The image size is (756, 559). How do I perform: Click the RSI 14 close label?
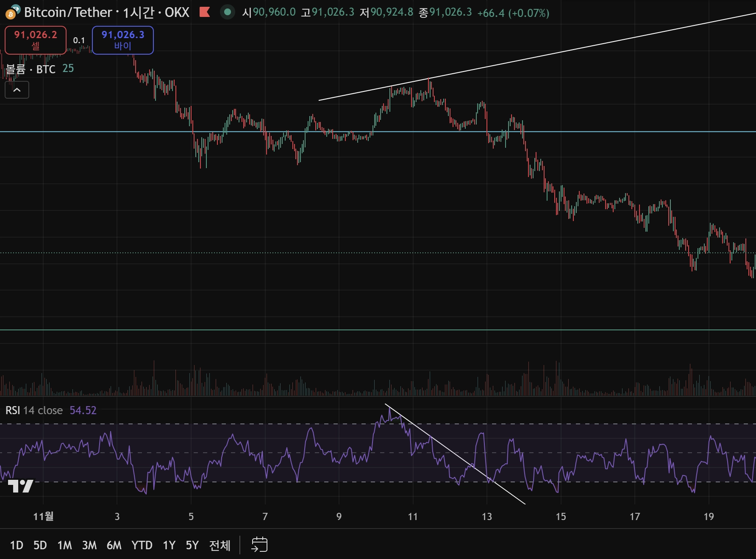tap(34, 410)
